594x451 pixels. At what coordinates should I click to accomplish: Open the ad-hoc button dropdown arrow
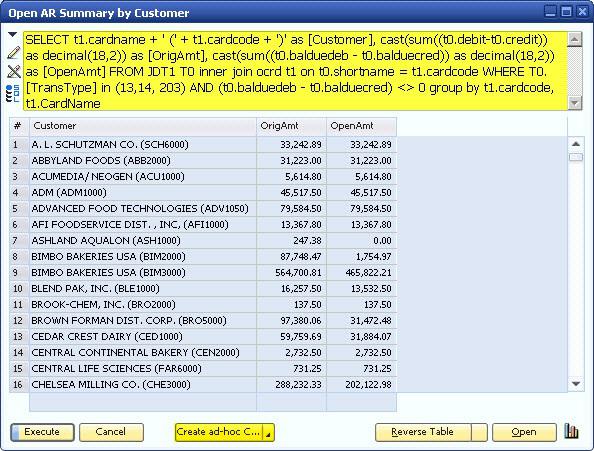point(268,433)
